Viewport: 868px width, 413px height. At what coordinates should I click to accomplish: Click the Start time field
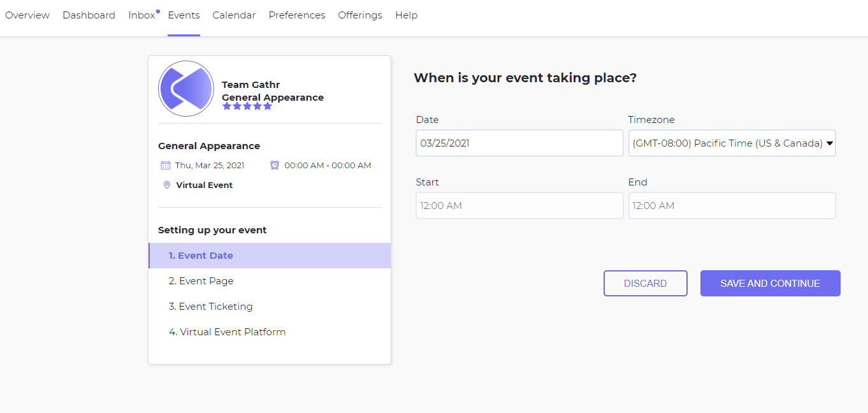[x=519, y=206]
